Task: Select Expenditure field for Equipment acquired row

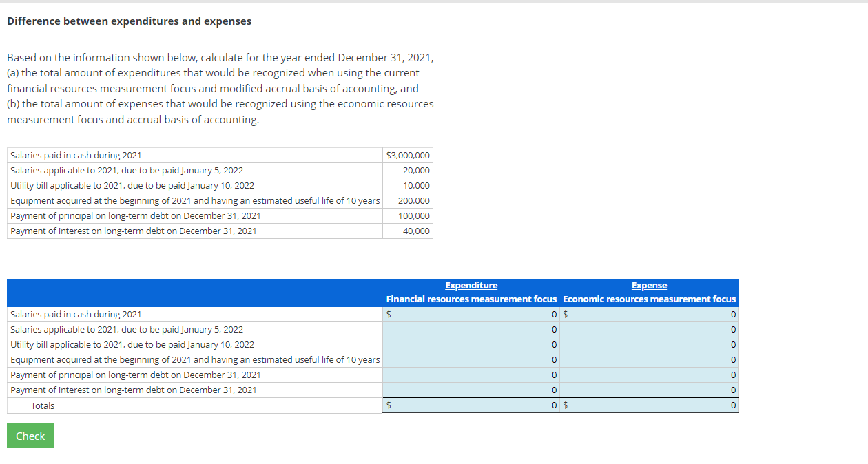Action: [x=472, y=360]
